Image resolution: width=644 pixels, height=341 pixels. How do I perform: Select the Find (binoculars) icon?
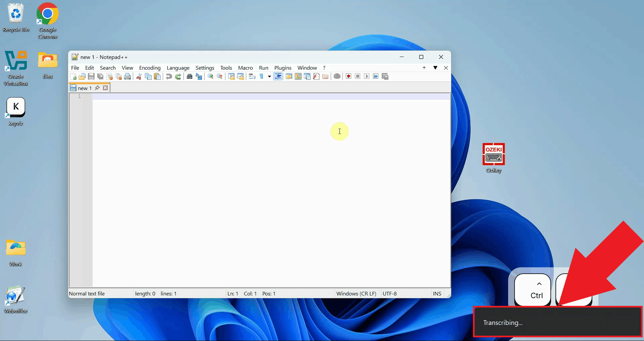190,76
